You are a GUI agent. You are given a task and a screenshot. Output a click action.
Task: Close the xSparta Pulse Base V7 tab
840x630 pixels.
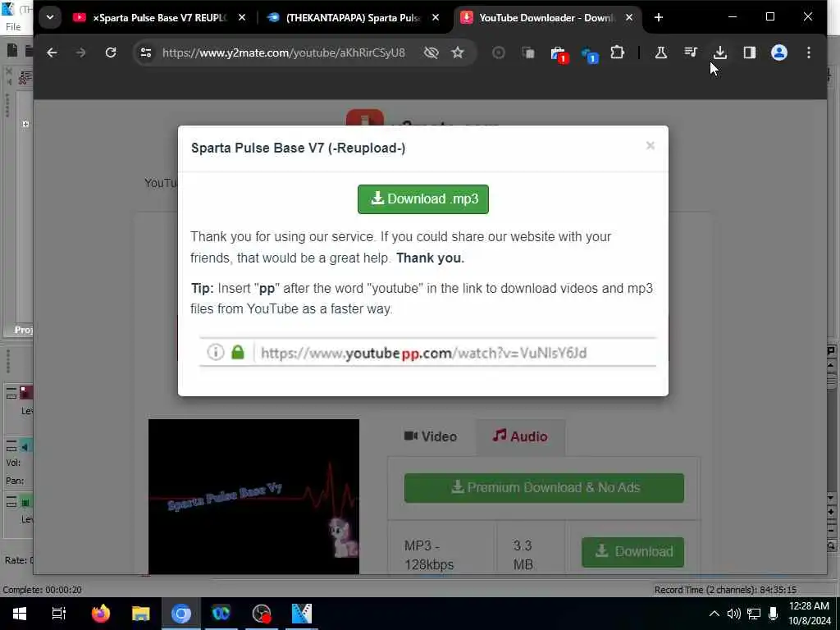point(242,18)
